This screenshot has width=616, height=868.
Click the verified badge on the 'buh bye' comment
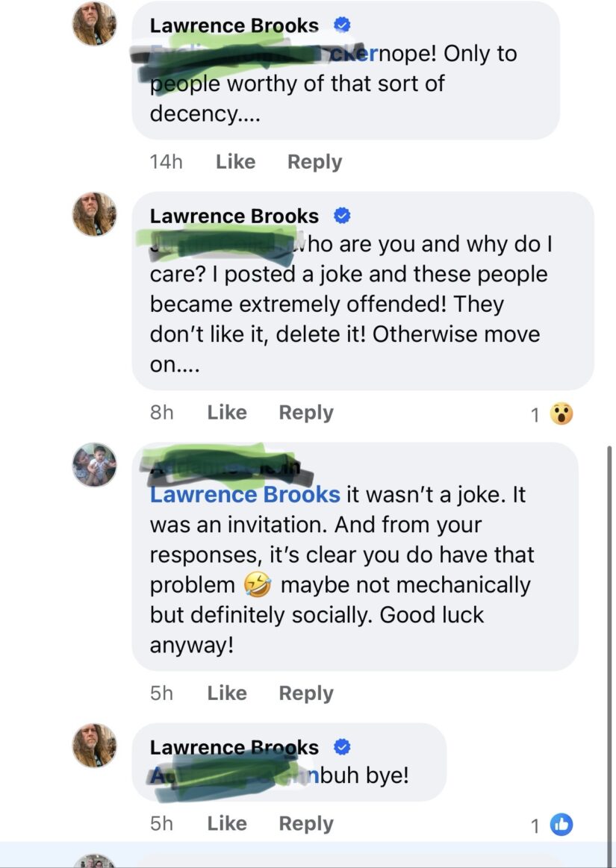(x=342, y=747)
